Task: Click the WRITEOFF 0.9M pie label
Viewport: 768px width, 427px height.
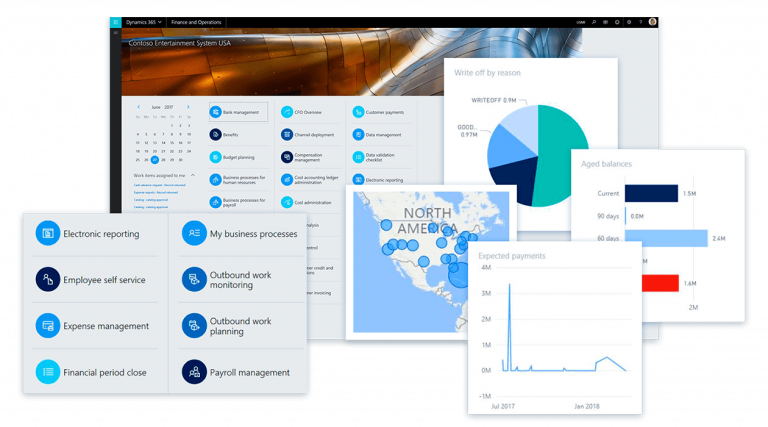Action: [494, 100]
